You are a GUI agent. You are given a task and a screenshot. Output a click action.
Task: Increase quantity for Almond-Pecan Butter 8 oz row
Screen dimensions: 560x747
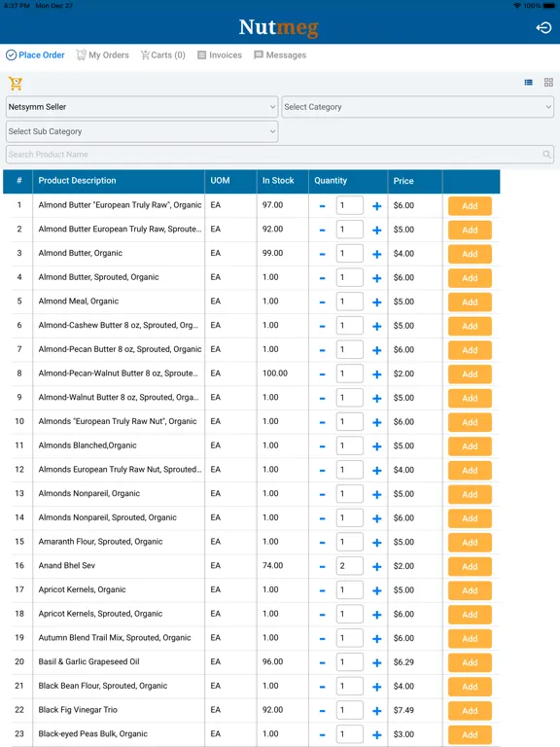pos(376,350)
